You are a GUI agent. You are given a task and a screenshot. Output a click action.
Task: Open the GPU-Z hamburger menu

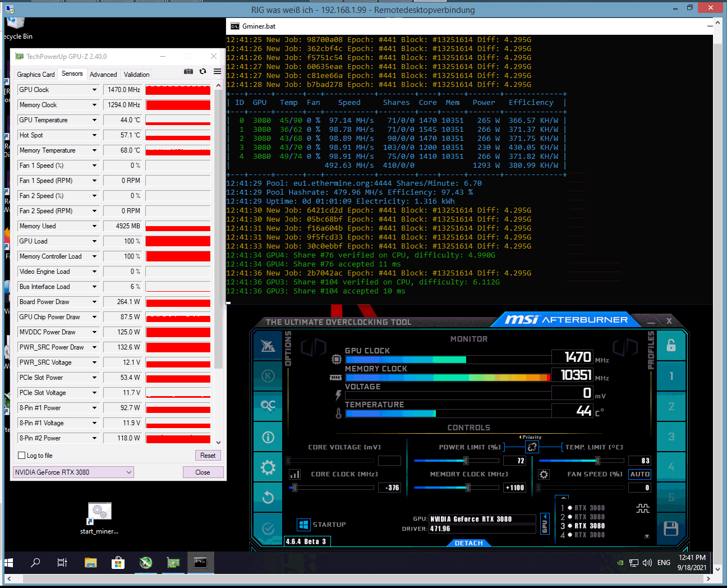[217, 71]
